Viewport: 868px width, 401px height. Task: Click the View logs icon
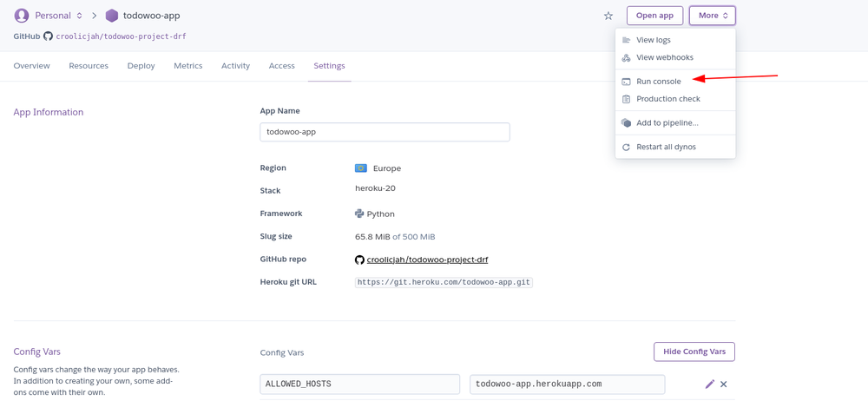point(626,40)
